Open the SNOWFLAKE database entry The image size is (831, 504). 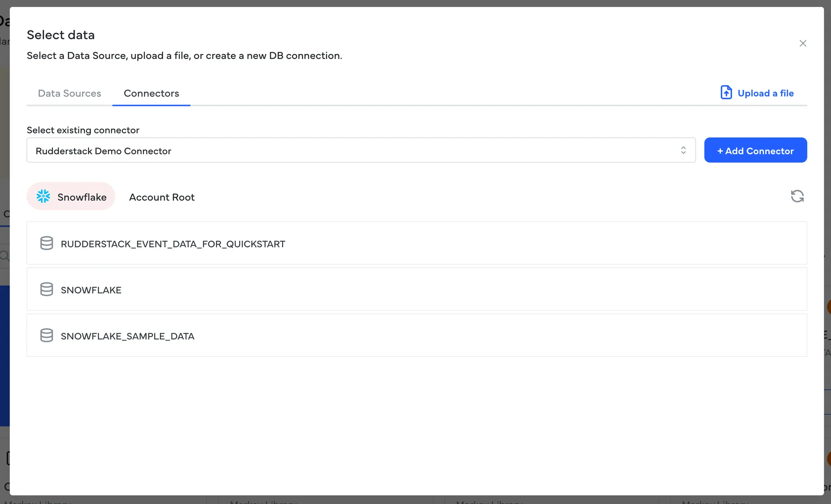point(91,290)
